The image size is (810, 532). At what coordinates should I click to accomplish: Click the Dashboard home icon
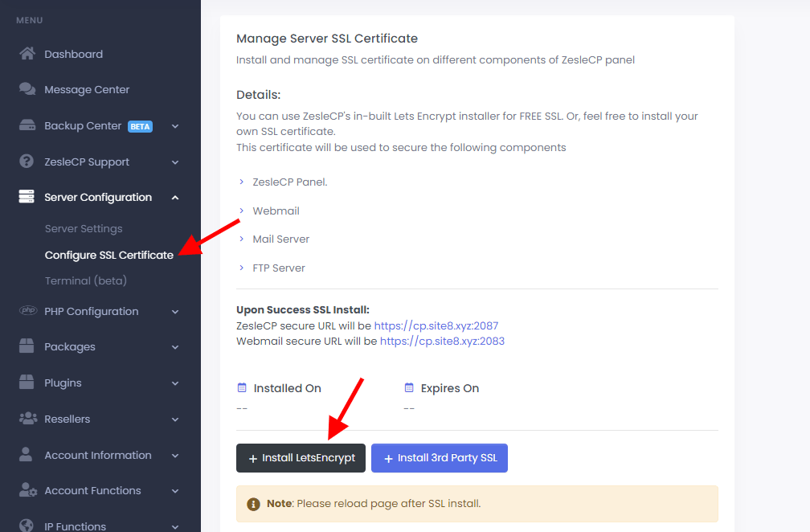point(27,53)
